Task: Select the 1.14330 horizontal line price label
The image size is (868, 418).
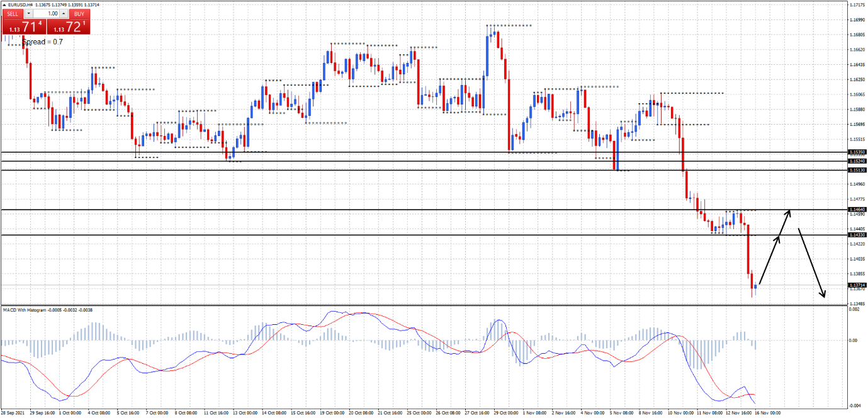Action: (857, 235)
